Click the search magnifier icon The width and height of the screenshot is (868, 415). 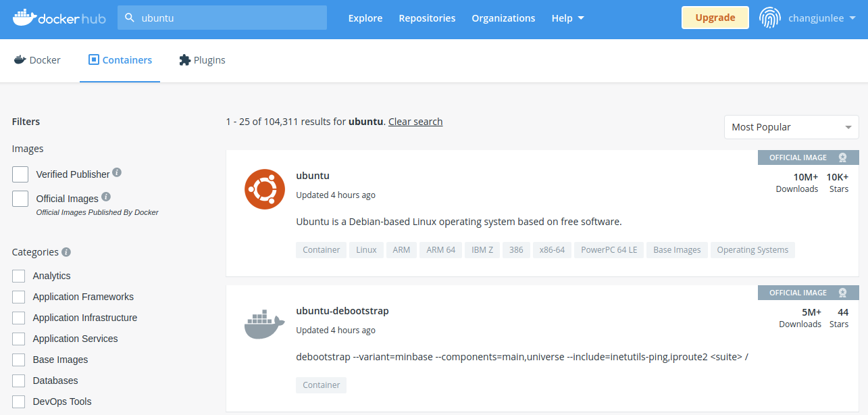pyautogui.click(x=130, y=18)
